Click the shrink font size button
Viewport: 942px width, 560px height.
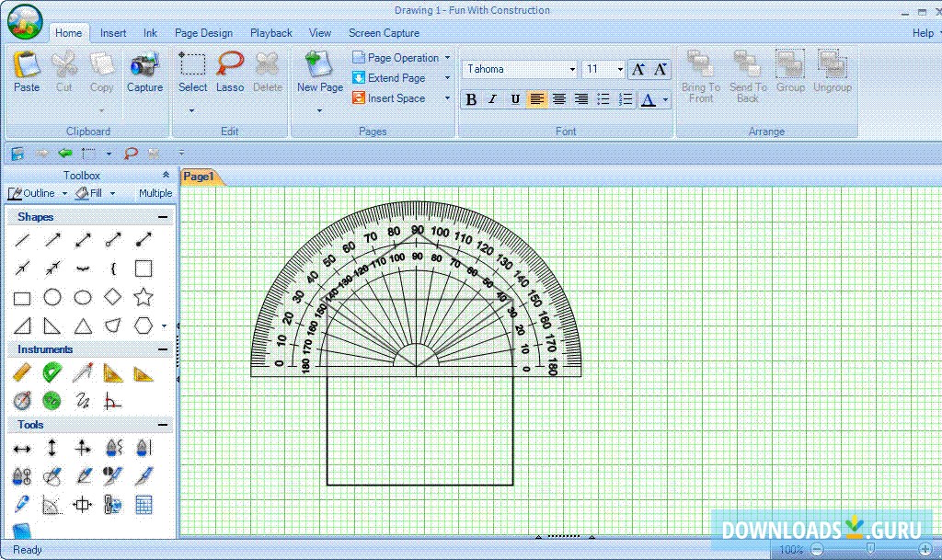coord(661,70)
